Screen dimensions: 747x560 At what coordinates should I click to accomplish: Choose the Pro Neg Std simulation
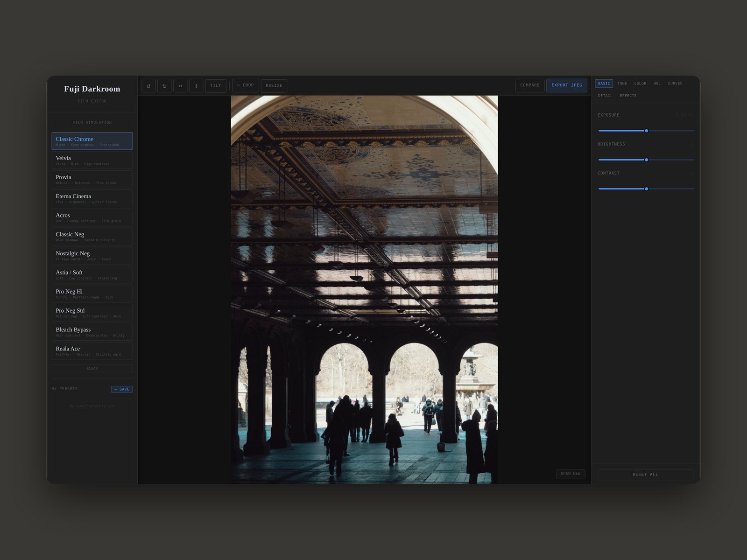(x=92, y=313)
